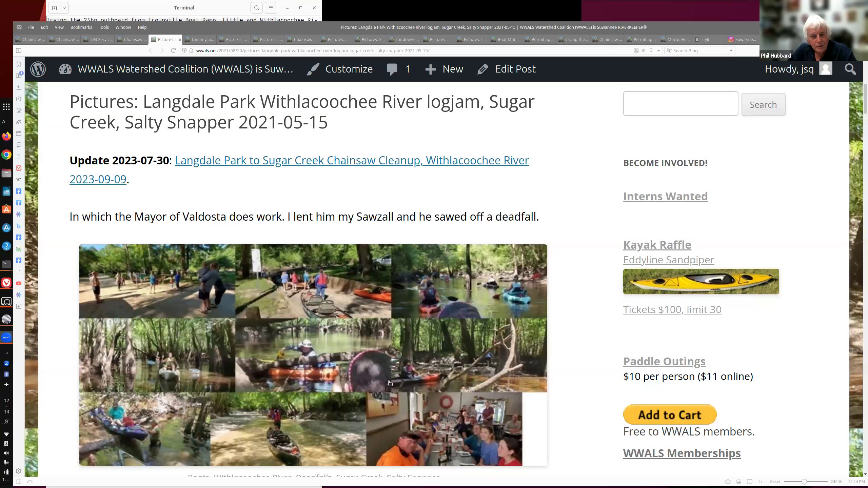Open the Paddle Outings link
The image size is (868, 488).
click(x=664, y=361)
